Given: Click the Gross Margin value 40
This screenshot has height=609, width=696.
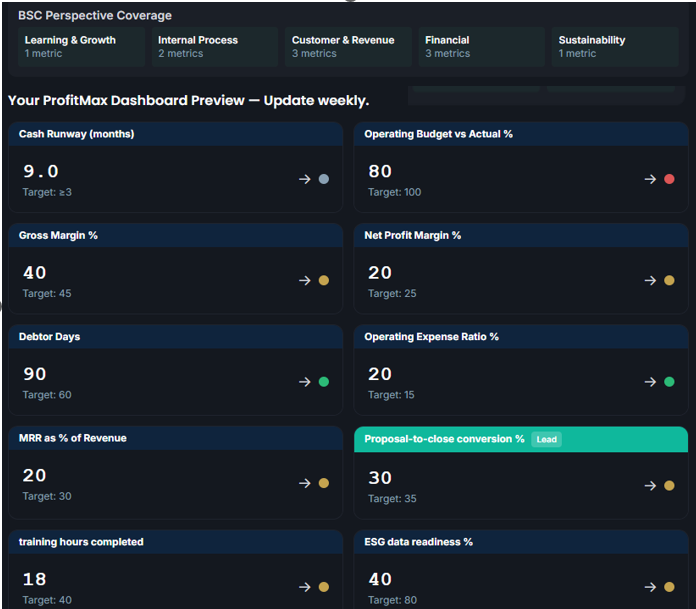Looking at the screenshot, I should click(35, 273).
